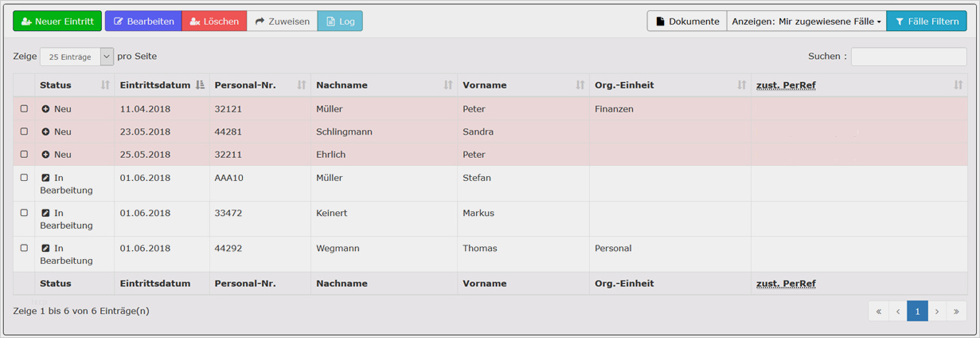Sort by Personal-Nr. column icon
This screenshot has height=338, width=980.
pos(302,85)
